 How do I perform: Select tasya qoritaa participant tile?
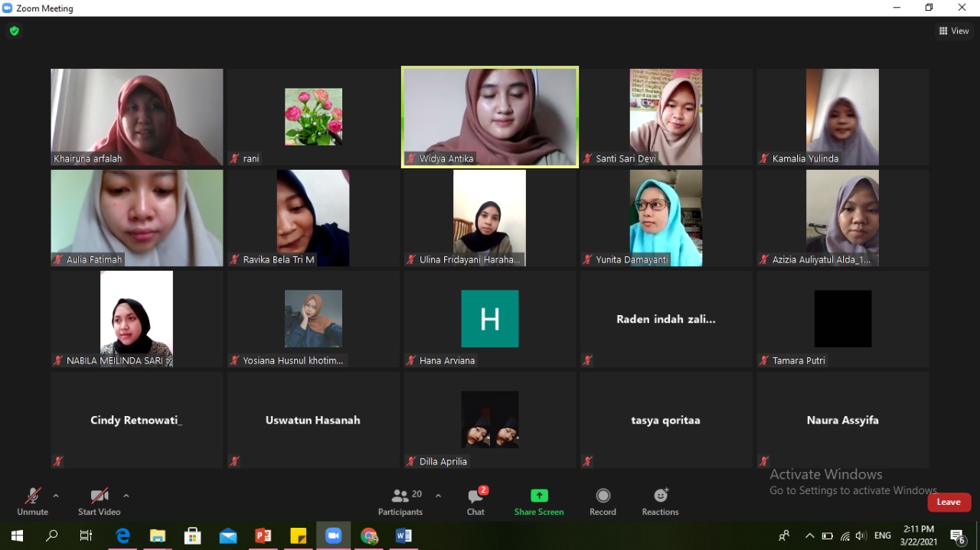pos(666,420)
